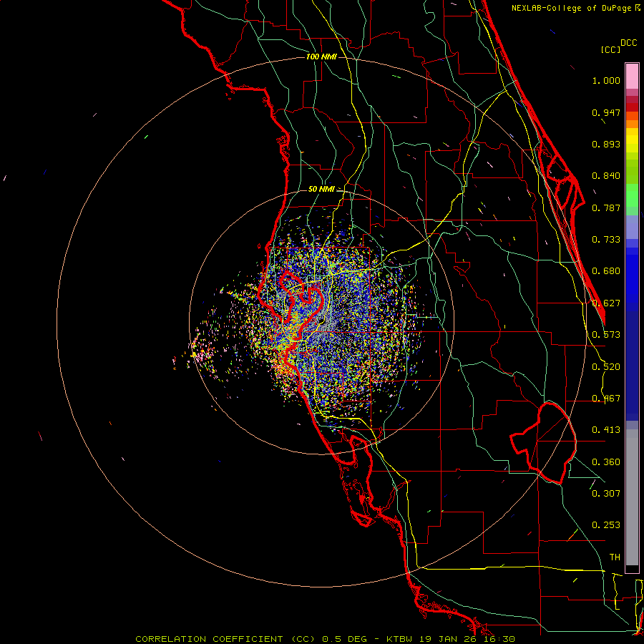
Task: Click the pink segment of the color bar
Action: pos(632,77)
